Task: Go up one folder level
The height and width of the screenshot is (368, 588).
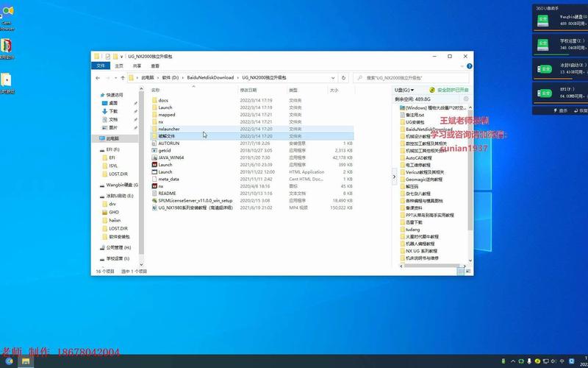Action: pos(123,78)
